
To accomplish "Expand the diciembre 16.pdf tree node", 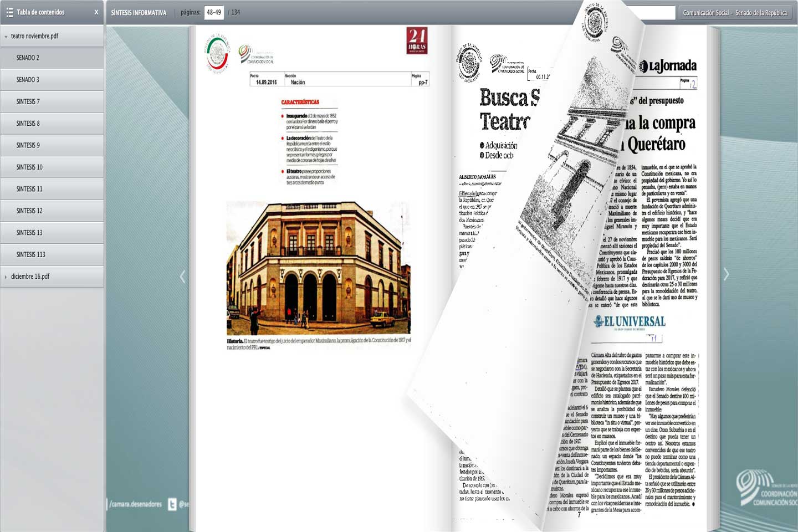I will coord(6,277).
